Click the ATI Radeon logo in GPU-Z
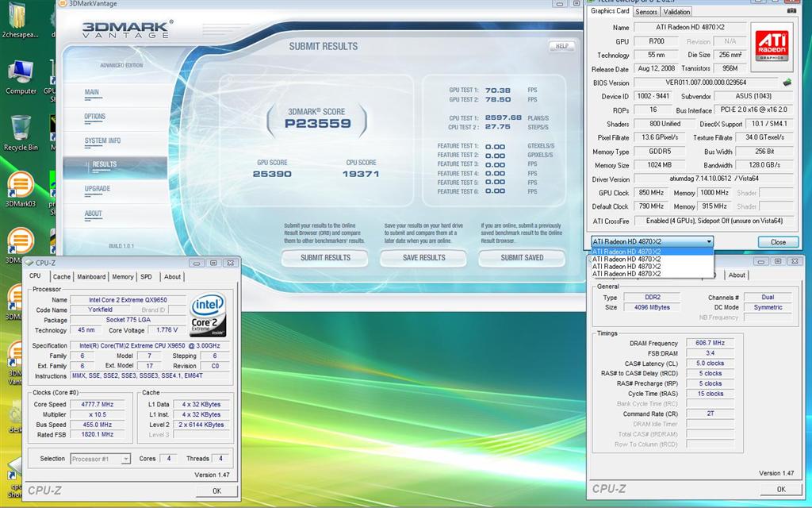This screenshot has height=508, width=812. 772,45
